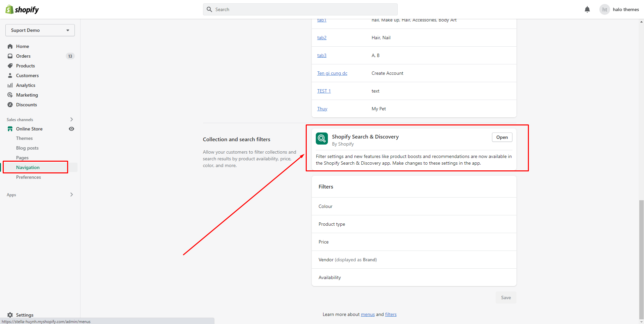Click the Online Store storefront icon

click(x=10, y=129)
